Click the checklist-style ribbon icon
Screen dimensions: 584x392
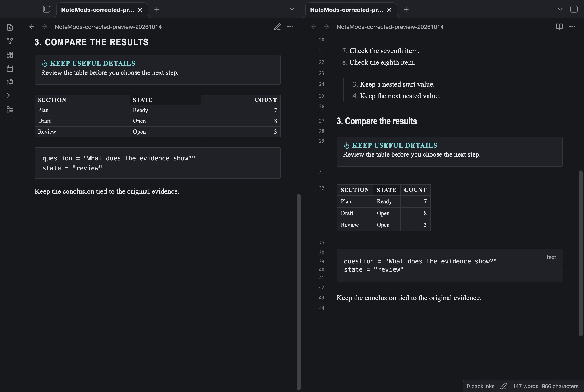coord(10,109)
